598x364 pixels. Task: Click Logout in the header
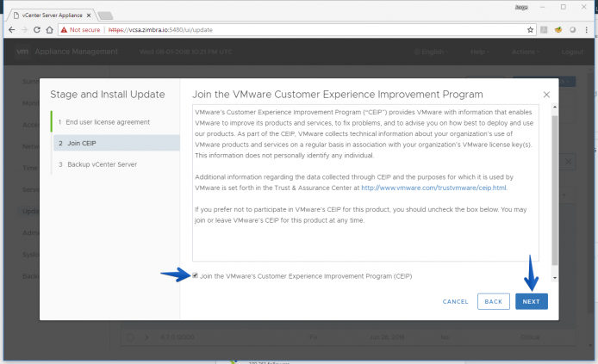click(x=572, y=52)
